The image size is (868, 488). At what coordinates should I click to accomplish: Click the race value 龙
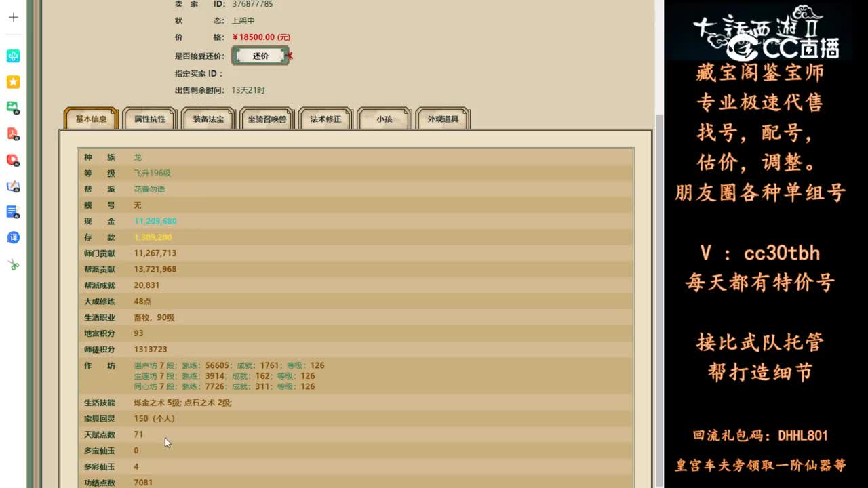pyautogui.click(x=138, y=157)
